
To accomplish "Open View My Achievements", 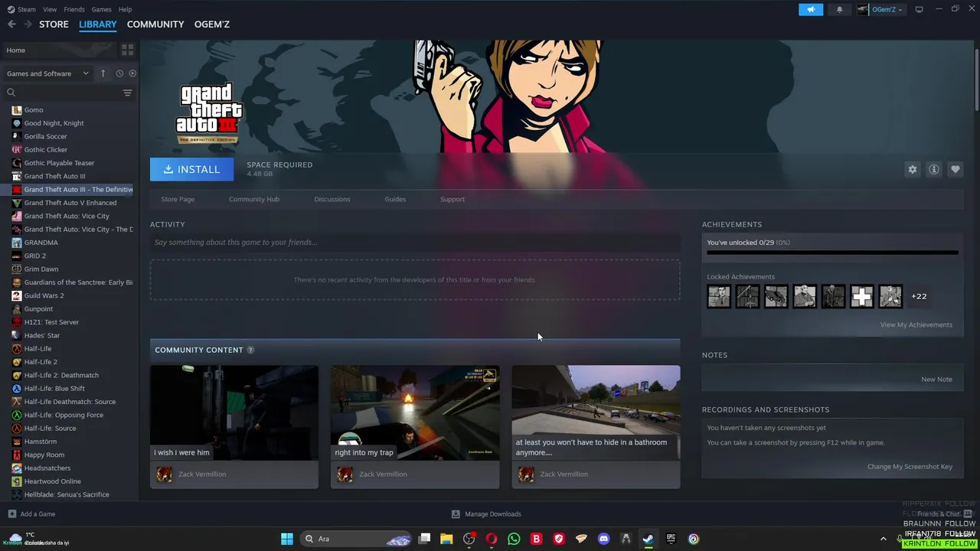I will coord(916,324).
